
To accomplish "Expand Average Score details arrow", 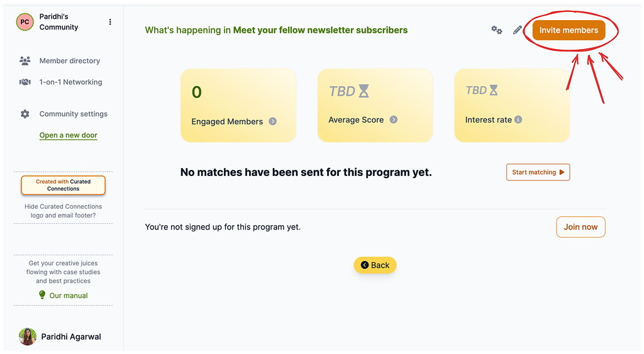I will point(394,119).
